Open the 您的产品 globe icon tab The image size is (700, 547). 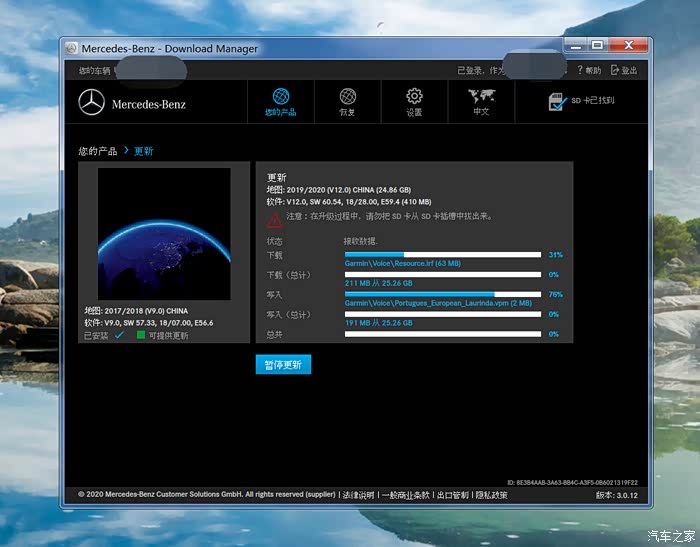280,97
